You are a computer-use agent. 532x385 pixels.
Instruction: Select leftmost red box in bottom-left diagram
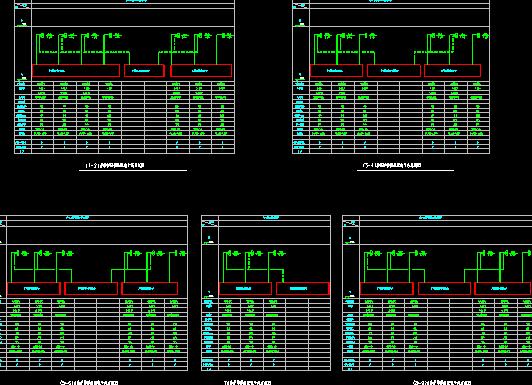coord(34,289)
